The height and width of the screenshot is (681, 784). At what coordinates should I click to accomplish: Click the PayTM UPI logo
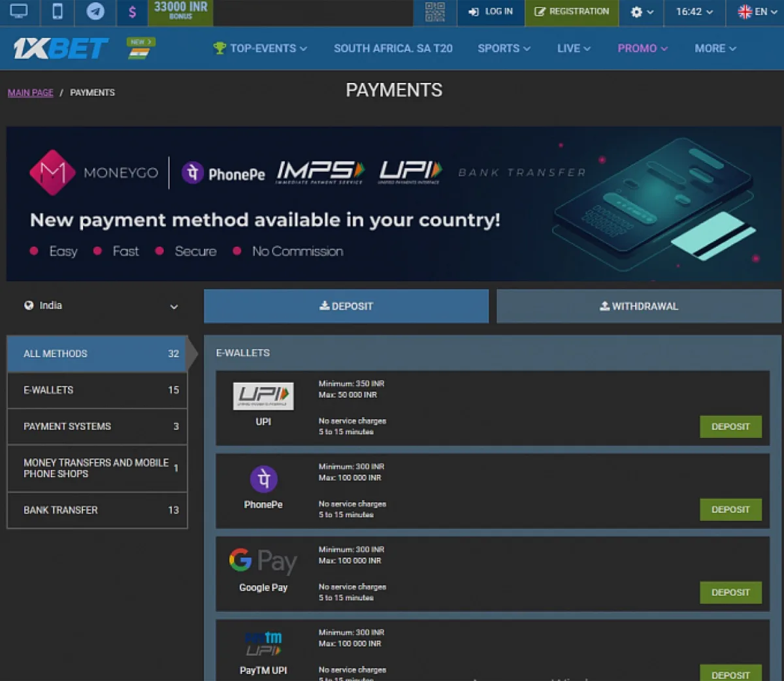tap(263, 644)
